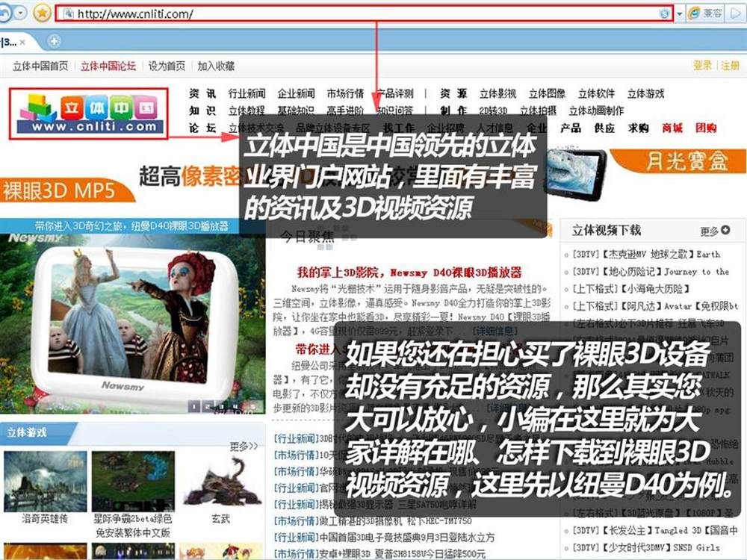Click the 立体视频下载 section heading
The width and height of the screenshot is (747, 560).
[x=607, y=231]
